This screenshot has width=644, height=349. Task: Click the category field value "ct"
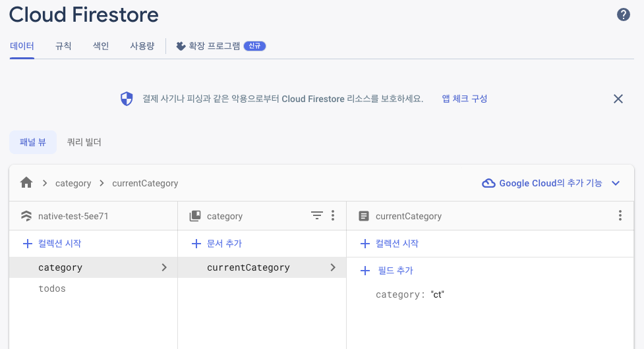438,294
